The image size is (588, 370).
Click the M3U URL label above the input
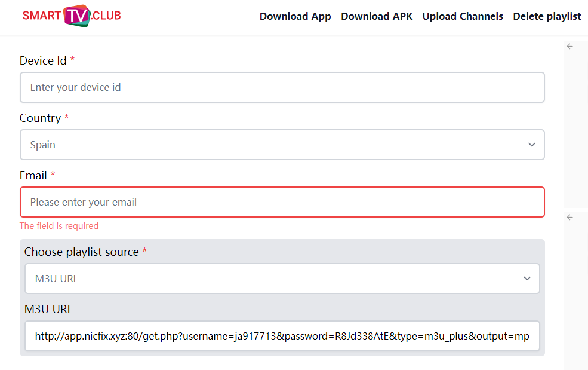(48, 309)
